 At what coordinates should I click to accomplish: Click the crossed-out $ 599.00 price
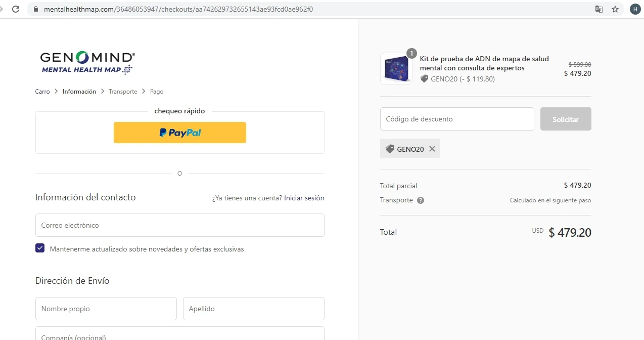tap(580, 65)
